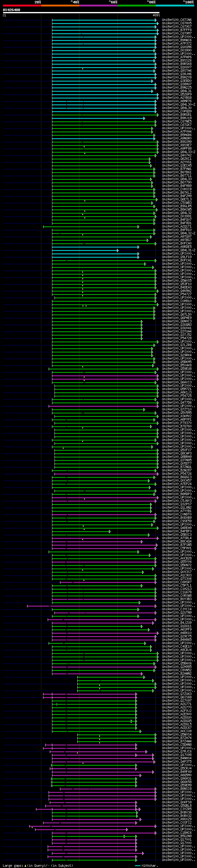The width and height of the screenshot is (197, 868).
Task: Select the UniRef100_A8K1J3 label
Action: (177, 393)
